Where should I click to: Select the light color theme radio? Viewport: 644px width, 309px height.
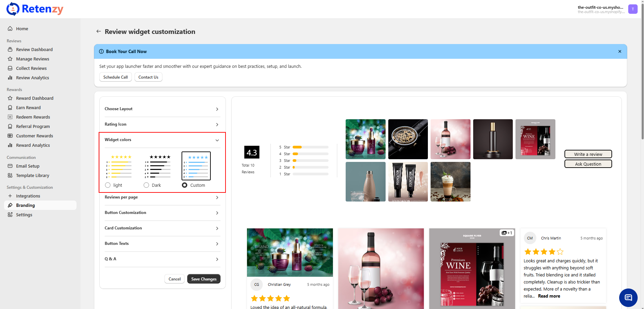(x=108, y=185)
